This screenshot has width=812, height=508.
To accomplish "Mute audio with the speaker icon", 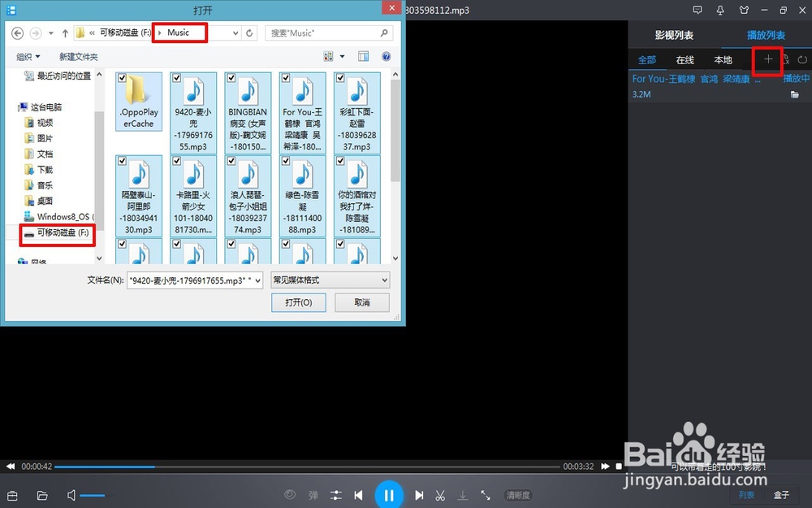I will coord(71,496).
